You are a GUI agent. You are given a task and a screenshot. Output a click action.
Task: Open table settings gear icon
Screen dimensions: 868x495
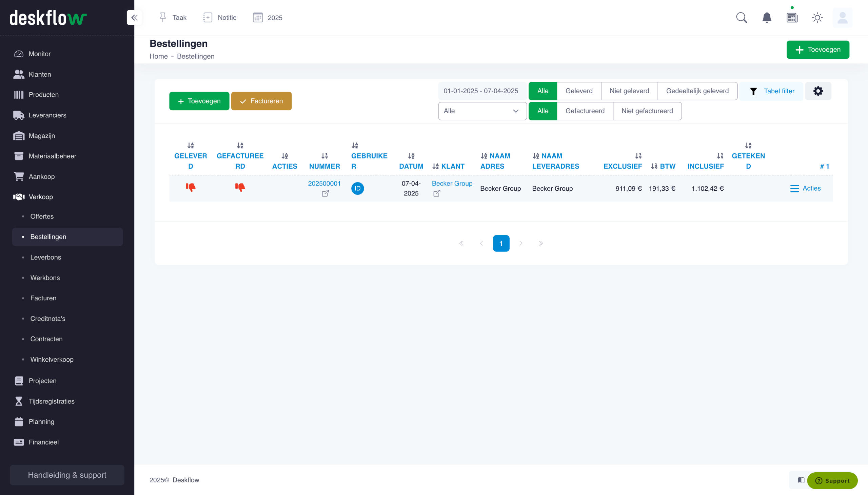coord(818,91)
